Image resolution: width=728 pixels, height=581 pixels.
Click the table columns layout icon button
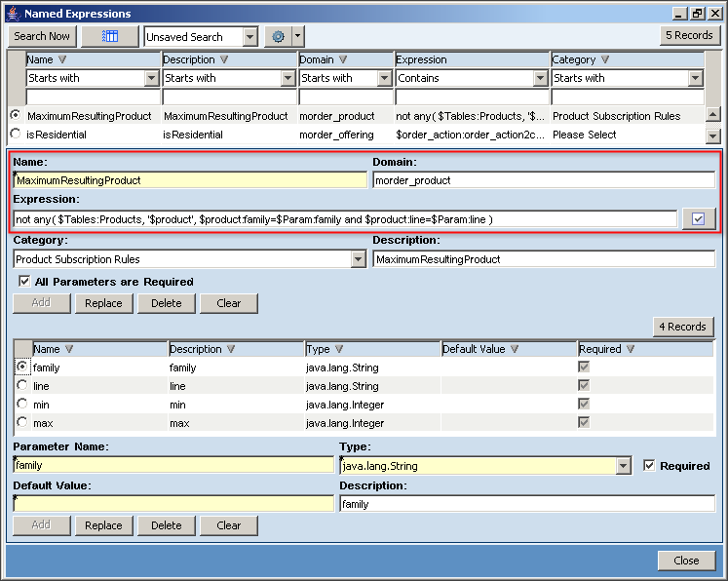click(x=109, y=36)
